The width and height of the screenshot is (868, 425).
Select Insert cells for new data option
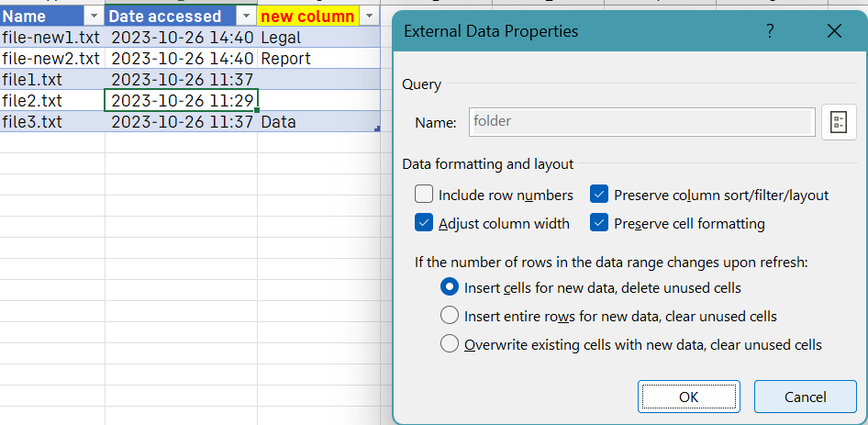point(450,287)
